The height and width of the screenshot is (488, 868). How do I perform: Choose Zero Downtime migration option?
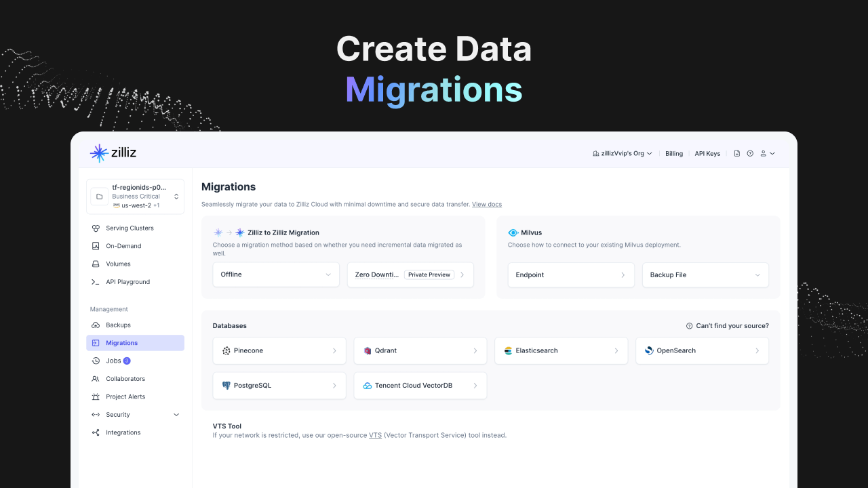click(x=410, y=274)
